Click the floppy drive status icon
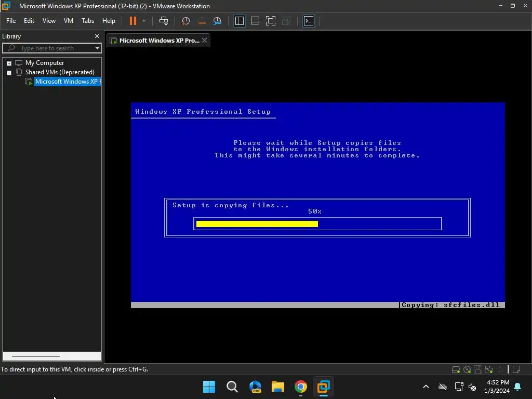The height and width of the screenshot is (399, 532). point(478,369)
